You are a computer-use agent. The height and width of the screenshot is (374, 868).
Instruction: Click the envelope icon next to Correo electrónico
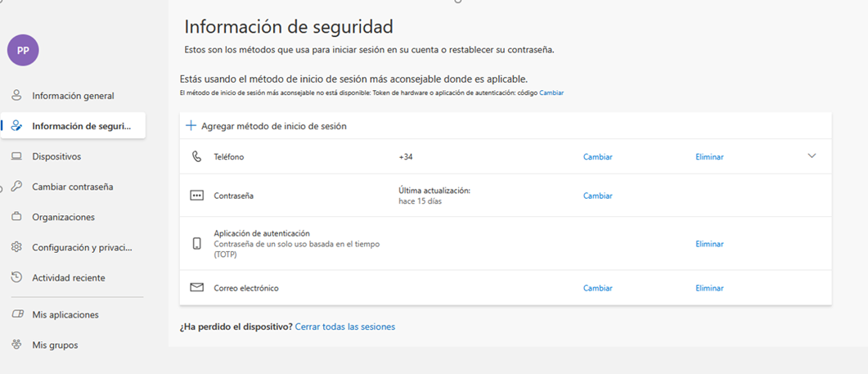coord(196,288)
